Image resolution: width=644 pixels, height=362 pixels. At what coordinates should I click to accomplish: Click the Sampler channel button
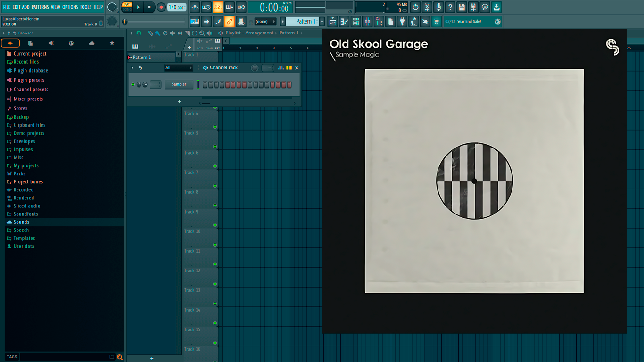point(179,84)
